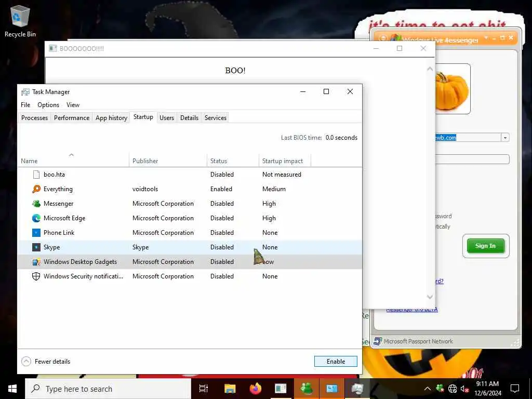Click the Microsoft Edge startup icon
Image resolution: width=532 pixels, height=399 pixels.
click(x=36, y=218)
